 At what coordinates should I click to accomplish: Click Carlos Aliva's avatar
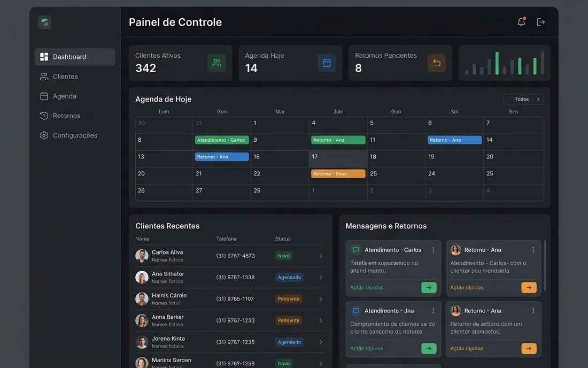click(x=142, y=256)
